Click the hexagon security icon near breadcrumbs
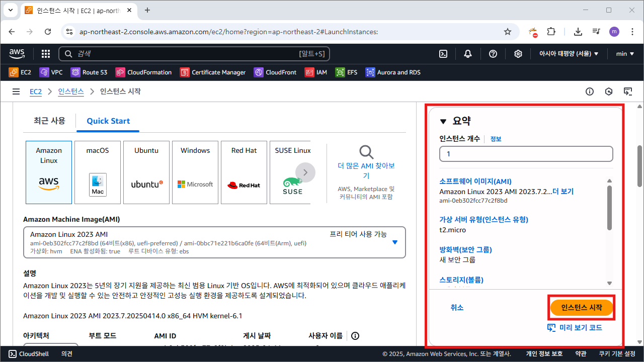 tap(609, 92)
